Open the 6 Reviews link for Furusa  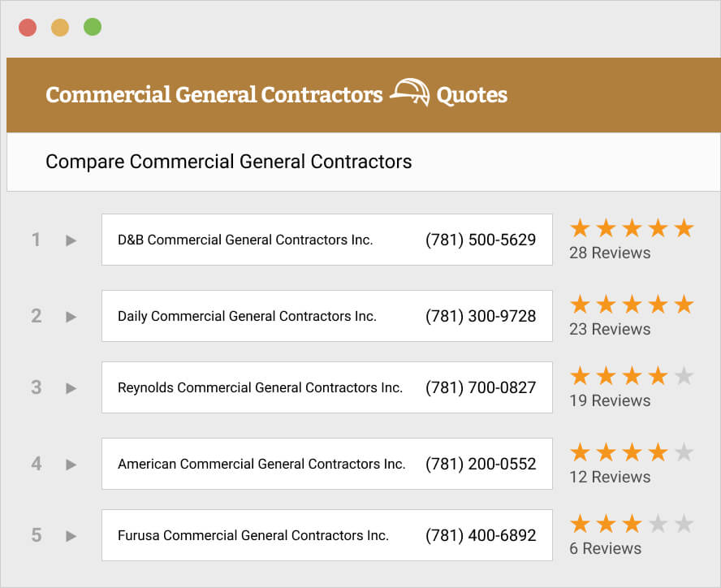tap(605, 548)
